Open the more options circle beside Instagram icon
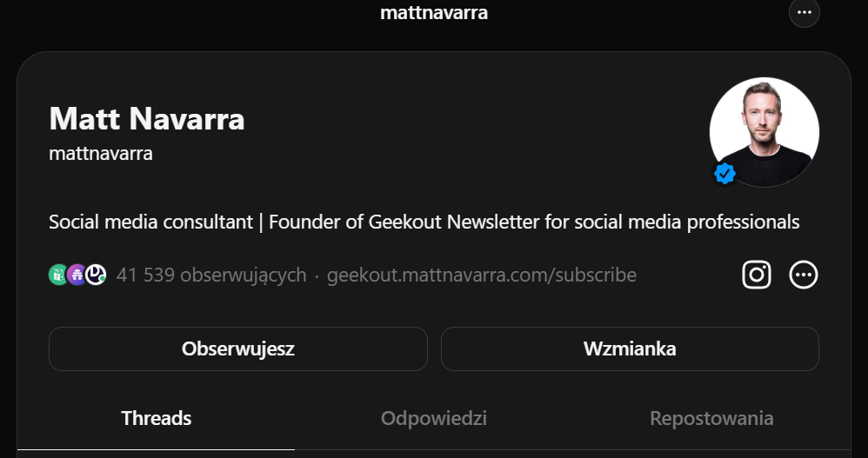 tap(804, 275)
